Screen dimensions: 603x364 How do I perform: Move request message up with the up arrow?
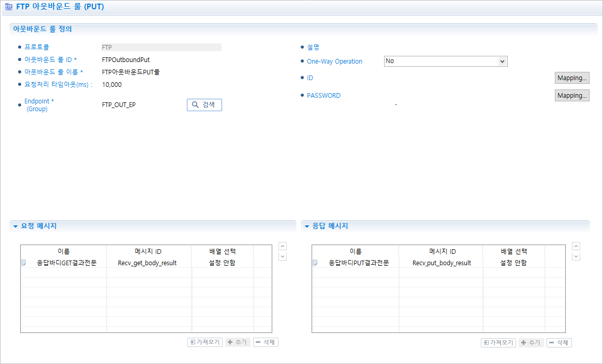[283, 246]
